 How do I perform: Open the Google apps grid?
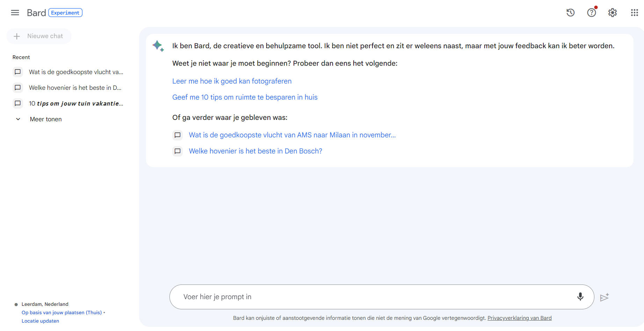coord(634,13)
